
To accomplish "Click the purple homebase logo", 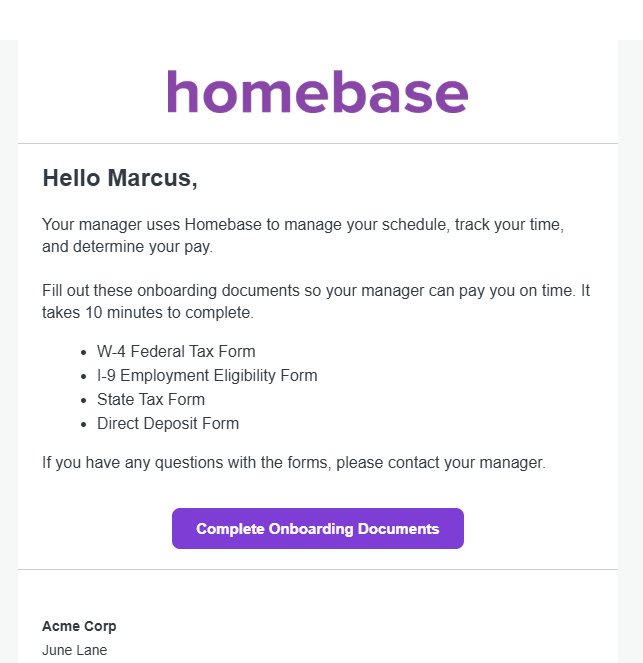I will pyautogui.click(x=317, y=92).
